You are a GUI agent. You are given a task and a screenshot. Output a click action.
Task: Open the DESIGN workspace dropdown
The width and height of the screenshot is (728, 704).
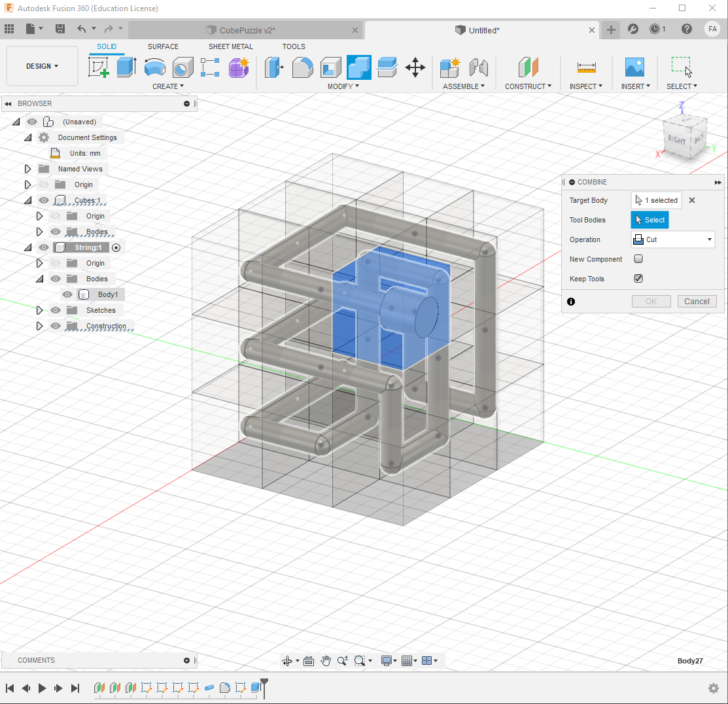coord(41,65)
